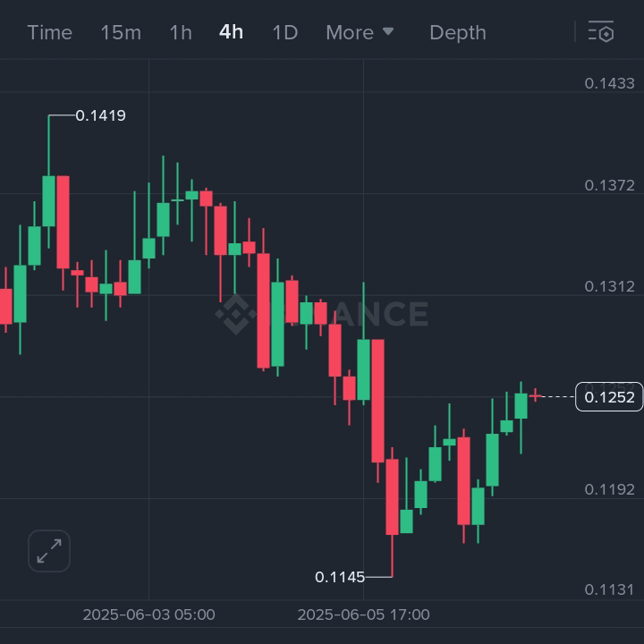Click the 0.1312 price axis label
Image resolution: width=644 pixels, height=644 pixels.
609,286
